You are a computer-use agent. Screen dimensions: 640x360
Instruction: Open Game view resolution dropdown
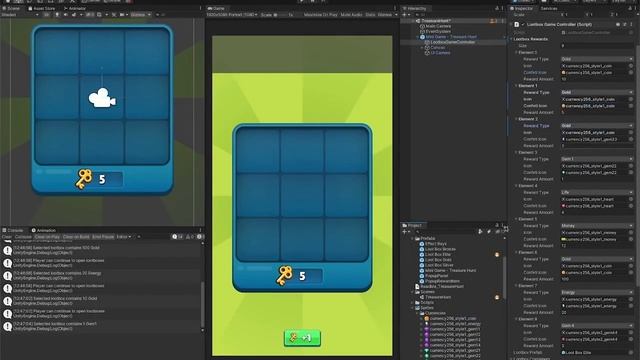point(232,15)
